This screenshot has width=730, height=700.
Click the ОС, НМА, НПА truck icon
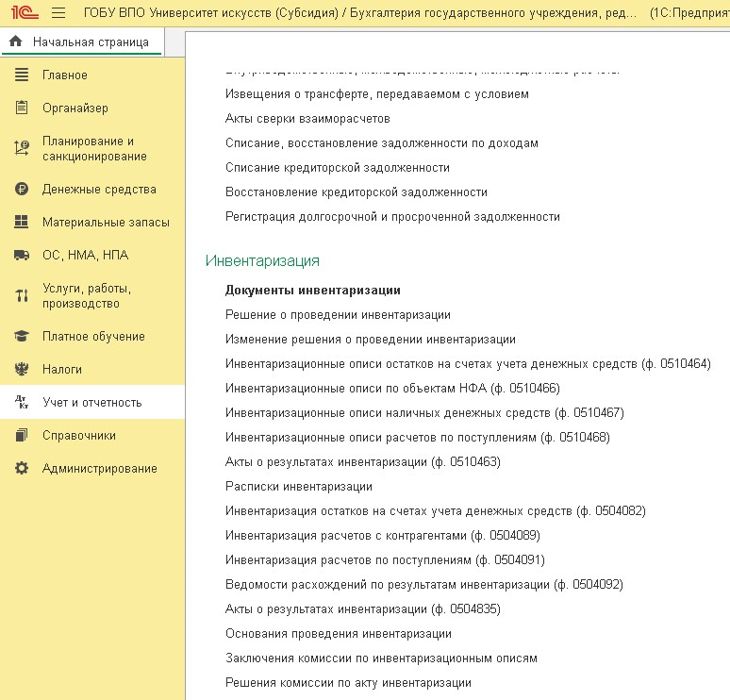tap(22, 256)
